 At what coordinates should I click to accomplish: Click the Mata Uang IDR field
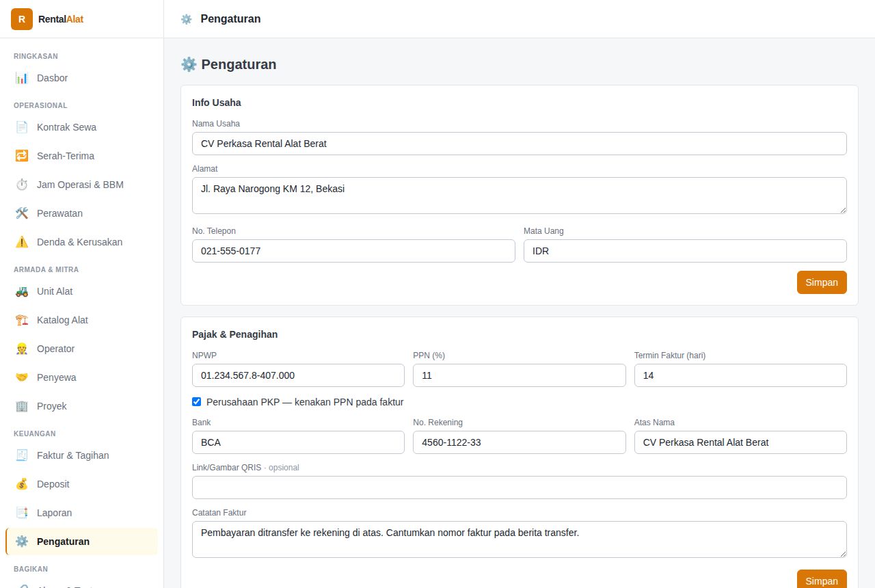(x=685, y=251)
